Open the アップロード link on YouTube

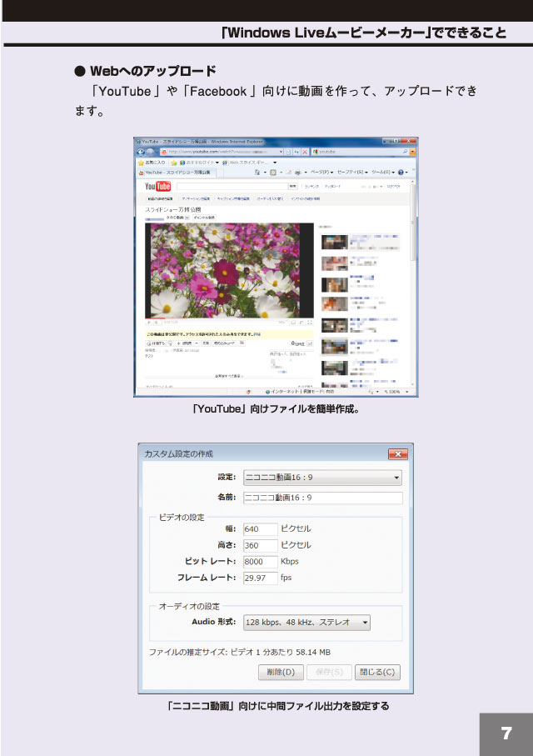pos(332,187)
